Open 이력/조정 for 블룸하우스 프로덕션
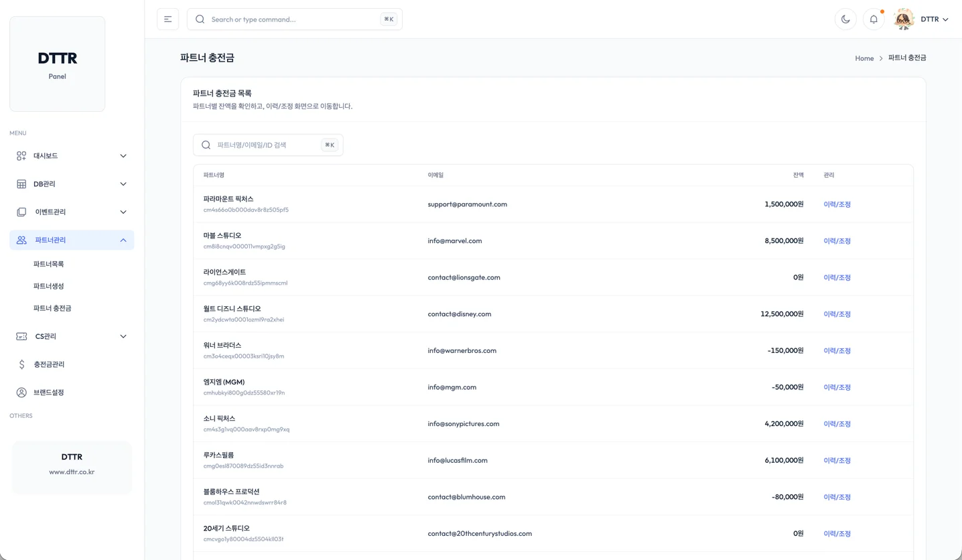The image size is (962, 560). click(x=837, y=497)
